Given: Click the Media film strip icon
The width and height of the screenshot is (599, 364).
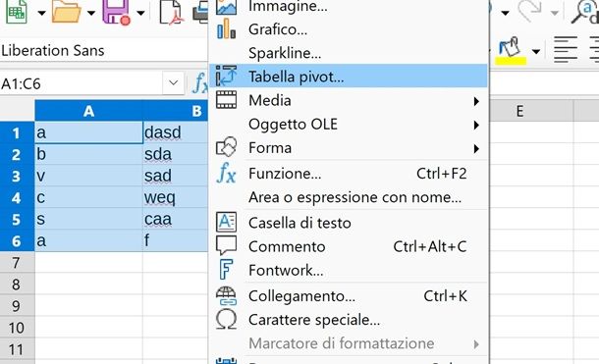Looking at the screenshot, I should (x=226, y=100).
